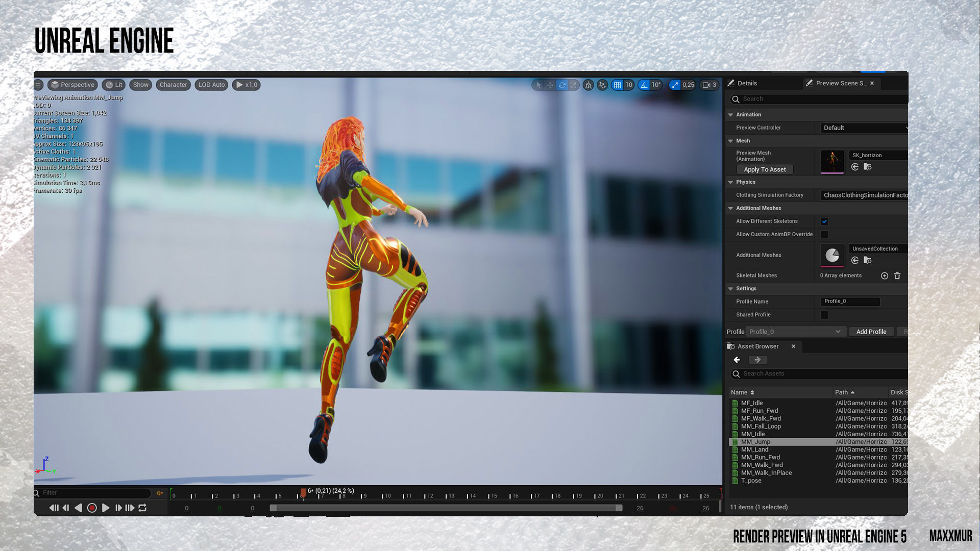
Task: Add element to Skeletal Meshes array
Action: 885,276
